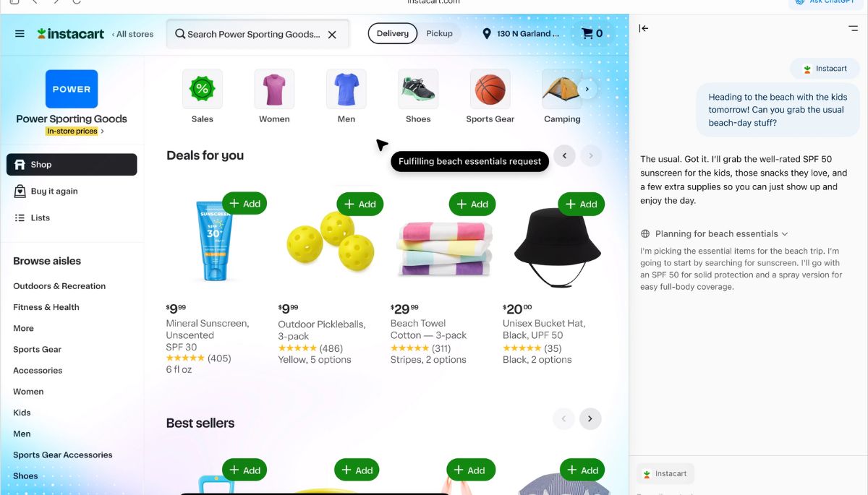The height and width of the screenshot is (495, 868).
Task: Add the Beach Towel Cotton 3-pack
Action: click(x=472, y=204)
